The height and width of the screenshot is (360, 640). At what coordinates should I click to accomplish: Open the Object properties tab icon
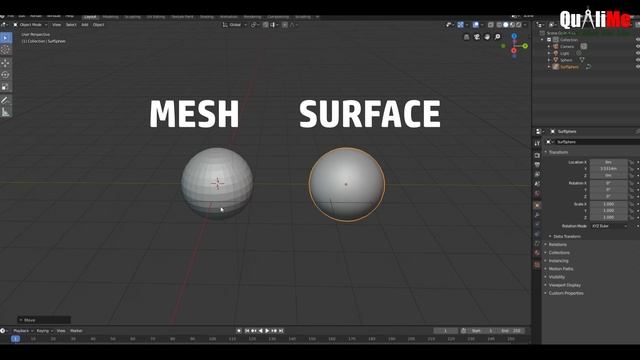coord(537,205)
